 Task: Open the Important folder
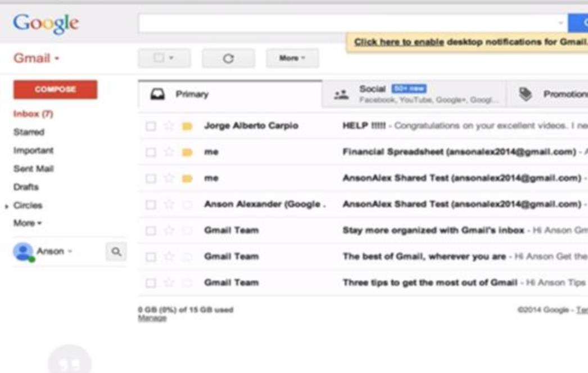pyautogui.click(x=33, y=150)
